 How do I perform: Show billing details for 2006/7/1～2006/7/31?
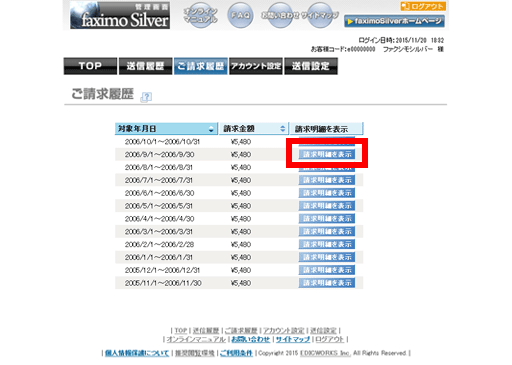[327, 180]
